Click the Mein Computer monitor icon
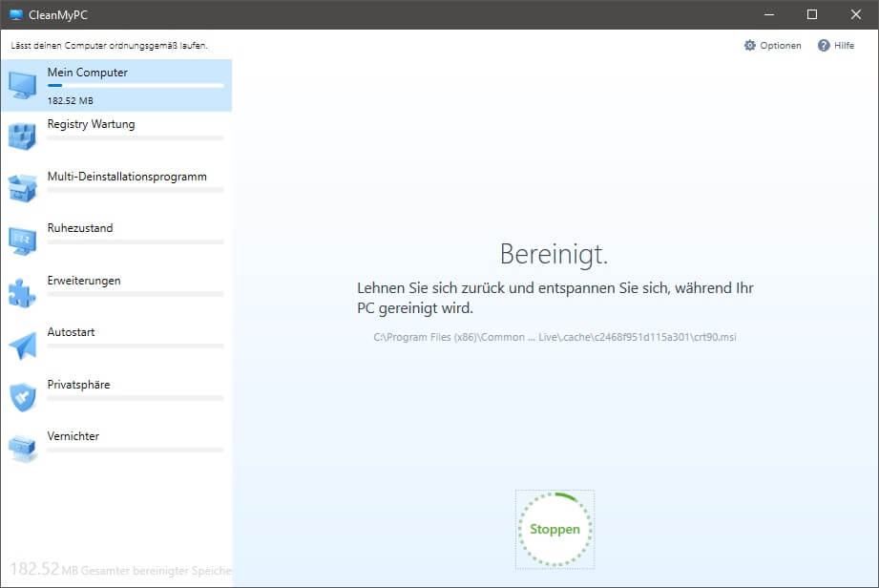The image size is (879, 588). point(23,86)
